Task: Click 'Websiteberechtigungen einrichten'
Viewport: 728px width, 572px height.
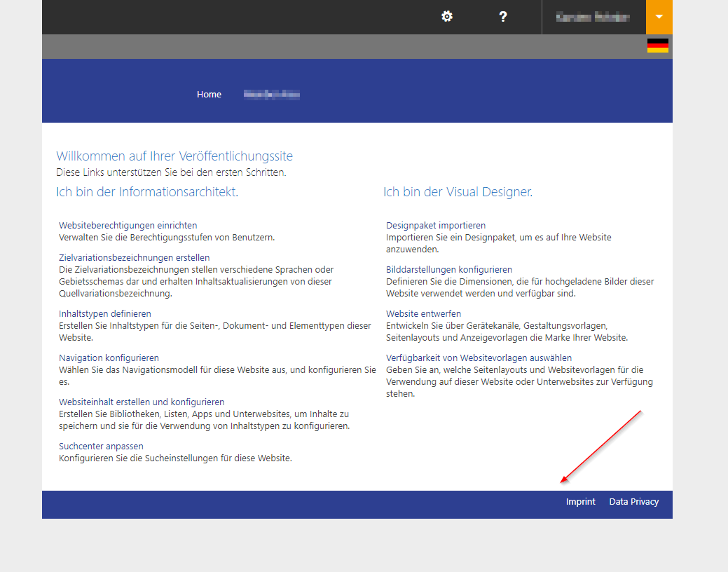Action: pos(127,225)
